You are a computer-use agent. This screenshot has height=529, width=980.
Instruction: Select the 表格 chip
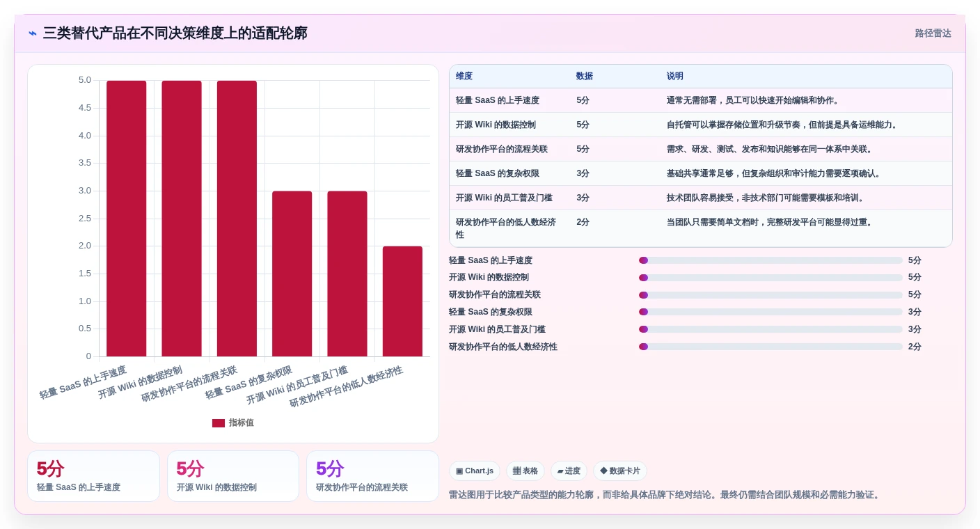[525, 471]
